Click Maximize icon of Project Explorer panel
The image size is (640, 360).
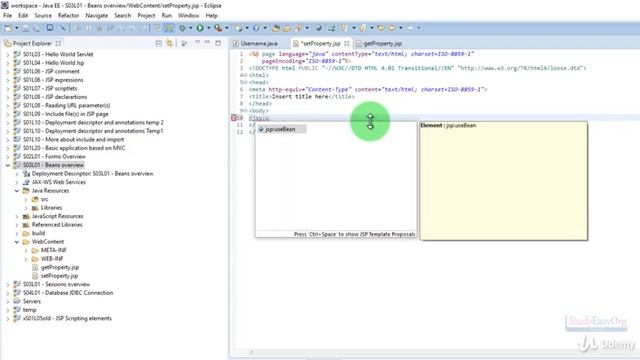(218, 43)
